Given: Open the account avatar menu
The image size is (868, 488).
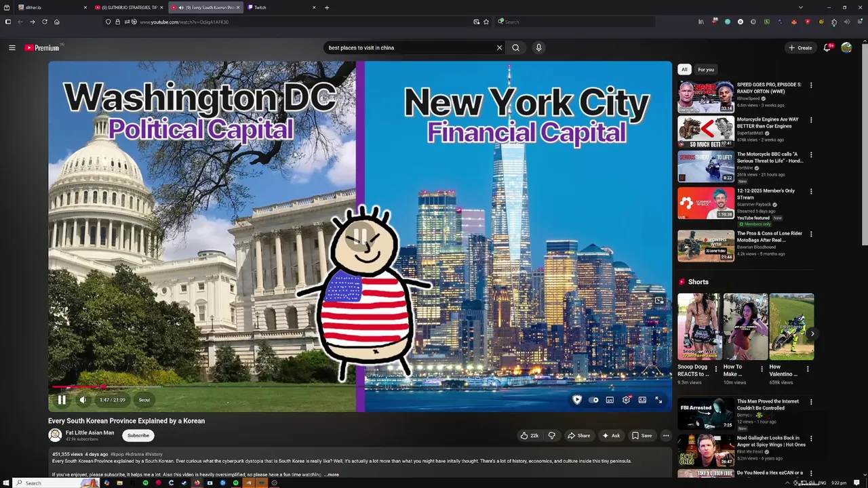Looking at the screenshot, I should [846, 47].
